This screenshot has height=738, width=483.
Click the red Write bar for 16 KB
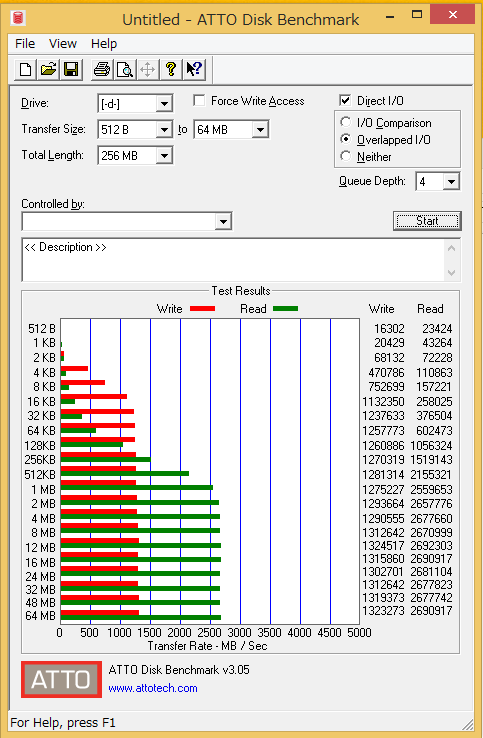(x=94, y=396)
